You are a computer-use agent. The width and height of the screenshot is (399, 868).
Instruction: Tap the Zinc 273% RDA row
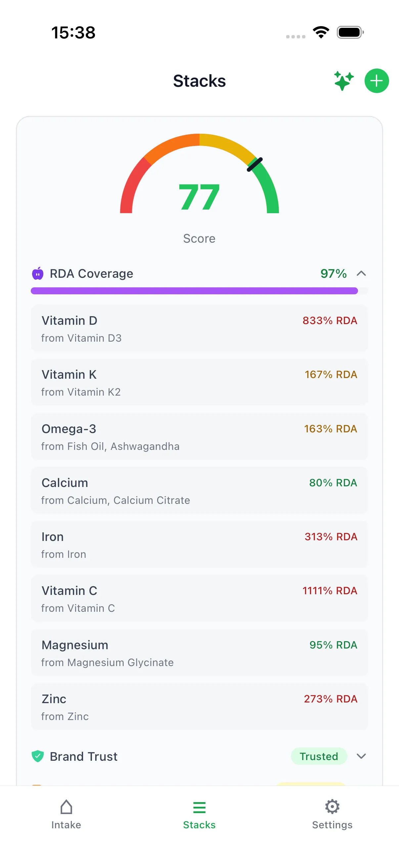[199, 706]
